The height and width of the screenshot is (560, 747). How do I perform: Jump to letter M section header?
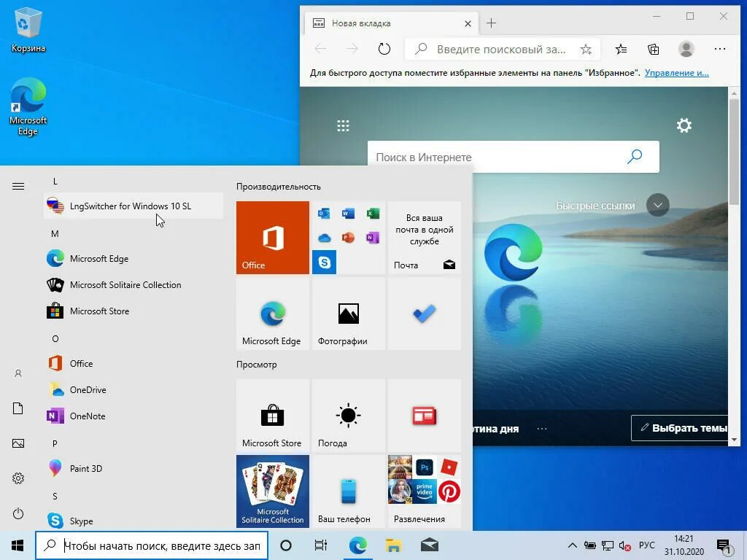point(55,234)
